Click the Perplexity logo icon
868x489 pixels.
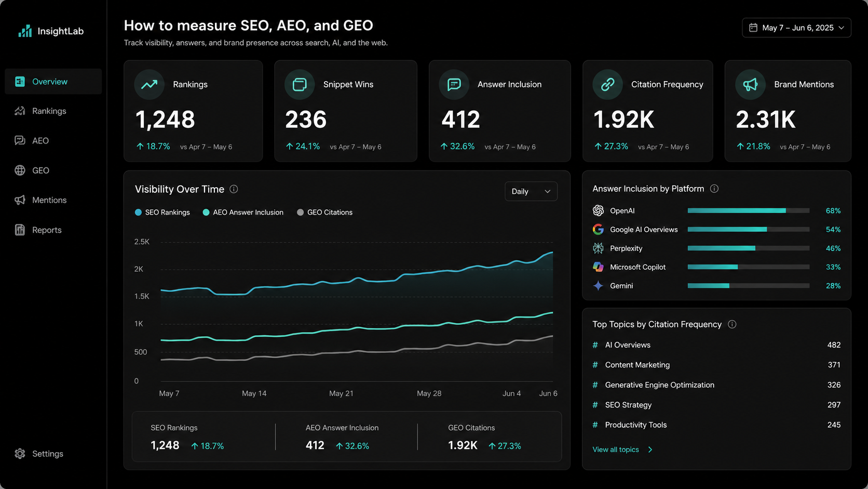pos(598,248)
